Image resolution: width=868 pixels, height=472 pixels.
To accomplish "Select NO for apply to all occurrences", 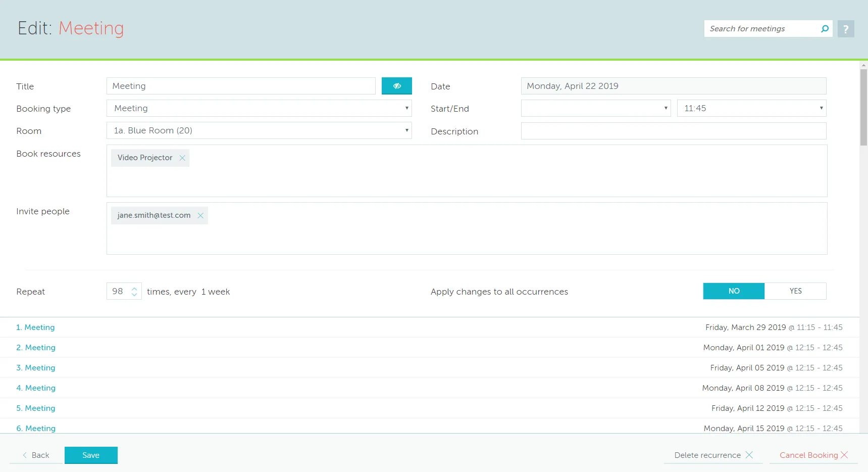I will tap(734, 291).
